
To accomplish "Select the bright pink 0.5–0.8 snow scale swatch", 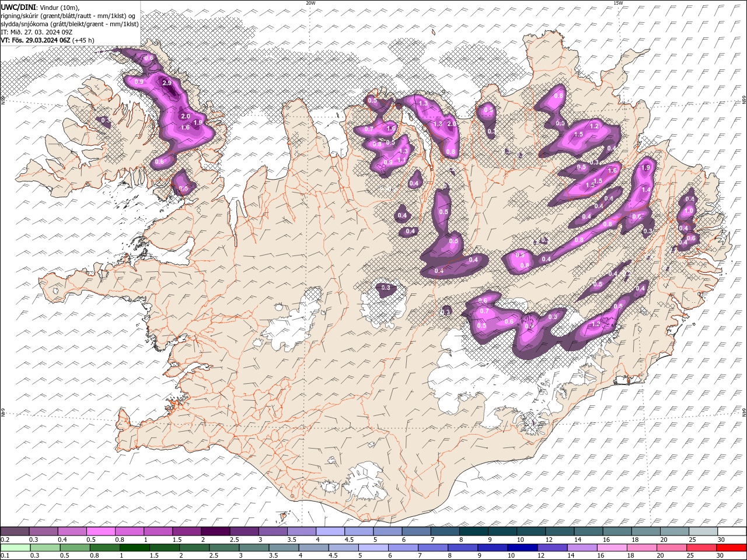I will [100, 531].
